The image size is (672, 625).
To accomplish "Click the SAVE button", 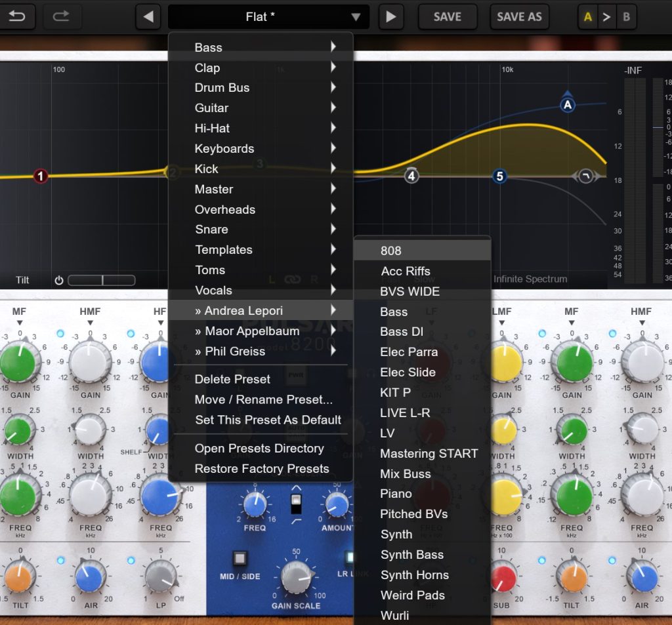I will 447,17.
